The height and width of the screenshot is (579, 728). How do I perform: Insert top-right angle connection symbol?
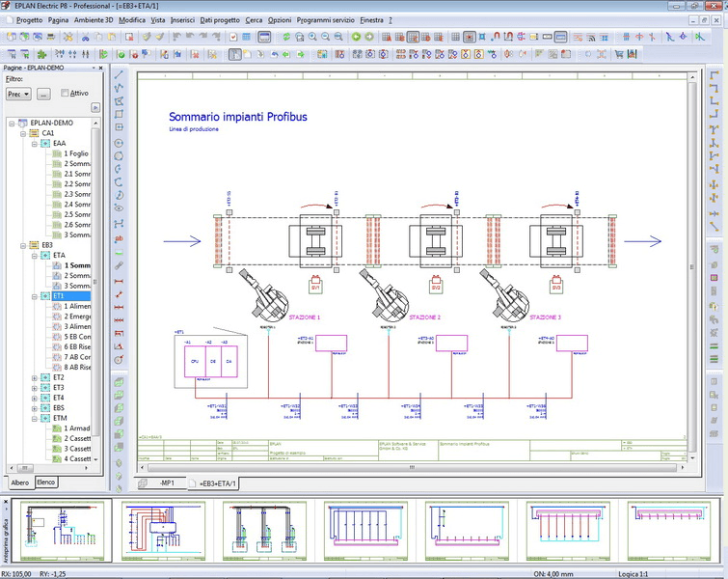[x=715, y=88]
